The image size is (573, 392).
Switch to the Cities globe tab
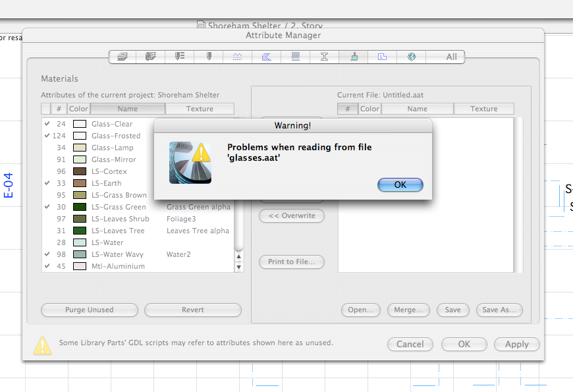tap(412, 57)
